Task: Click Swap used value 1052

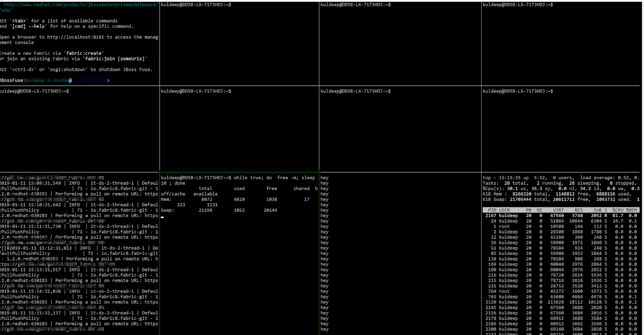Action: click(x=239, y=210)
